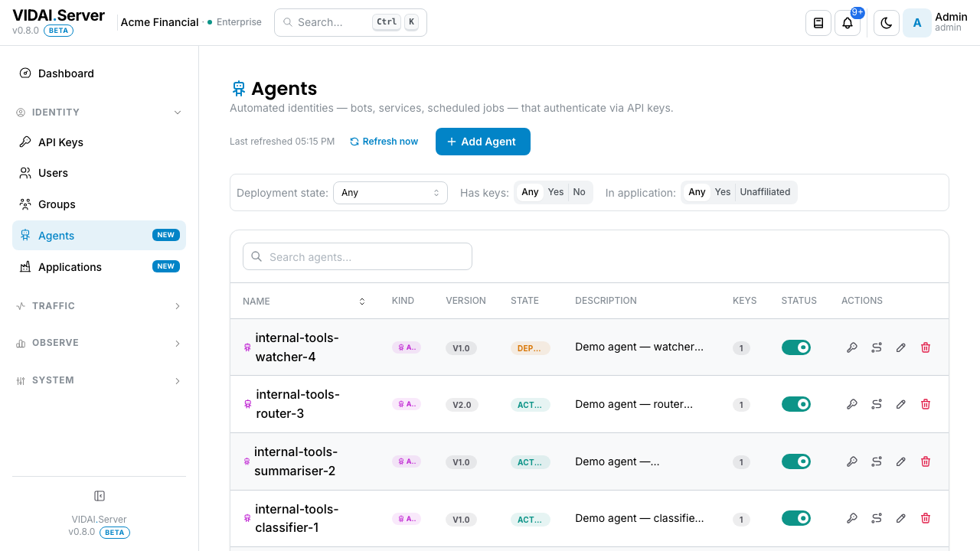
Task: Open the global Search box in header
Action: 351,22
